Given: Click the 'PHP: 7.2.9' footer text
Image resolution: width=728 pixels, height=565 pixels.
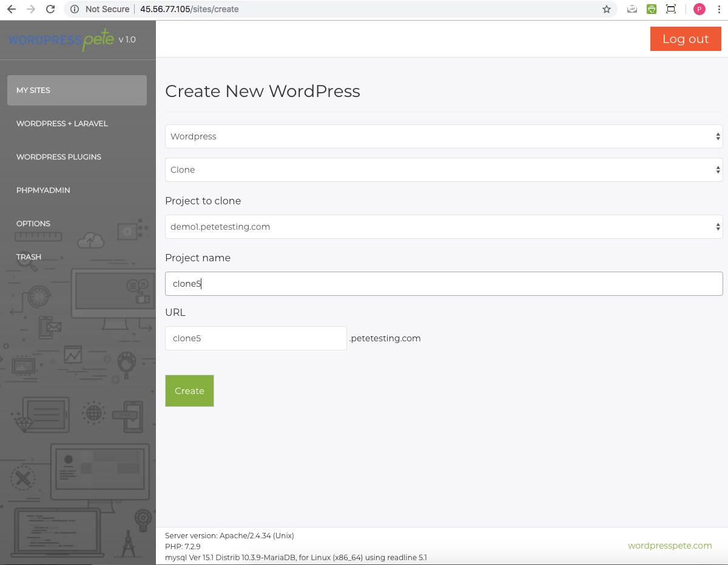Looking at the screenshot, I should pyautogui.click(x=183, y=547).
